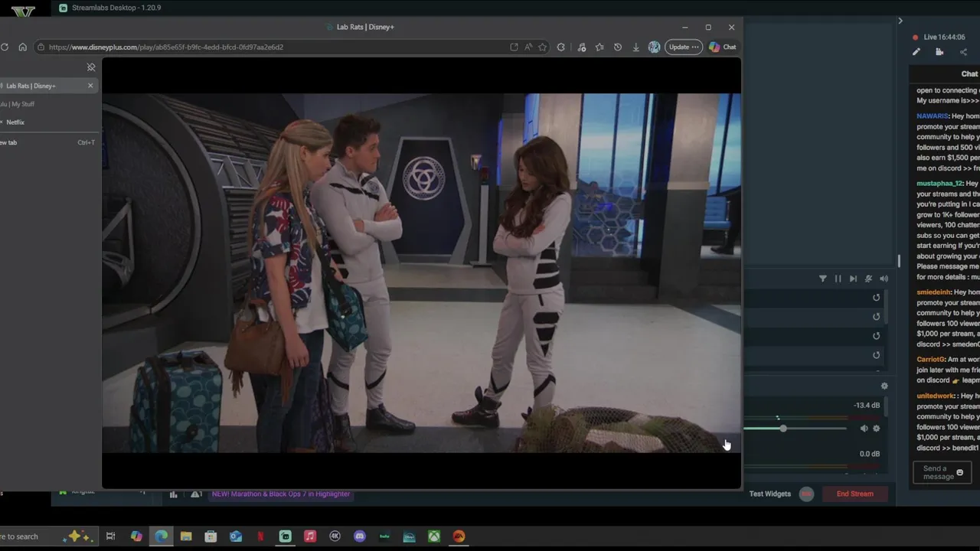
Task: Open the notifications warning icon
Action: pyautogui.click(x=196, y=494)
